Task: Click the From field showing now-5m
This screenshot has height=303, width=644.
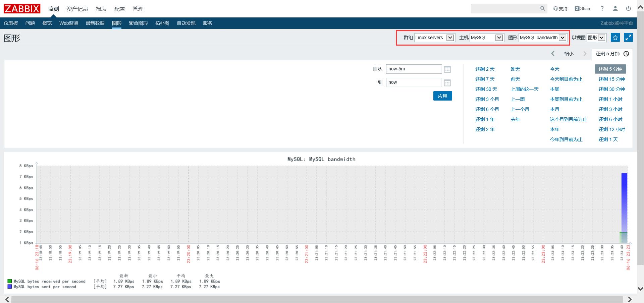Action: [x=414, y=69]
